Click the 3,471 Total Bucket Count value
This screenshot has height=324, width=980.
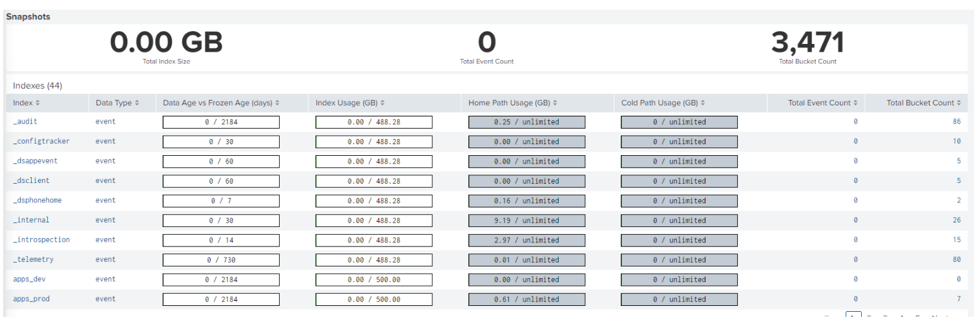tap(808, 43)
